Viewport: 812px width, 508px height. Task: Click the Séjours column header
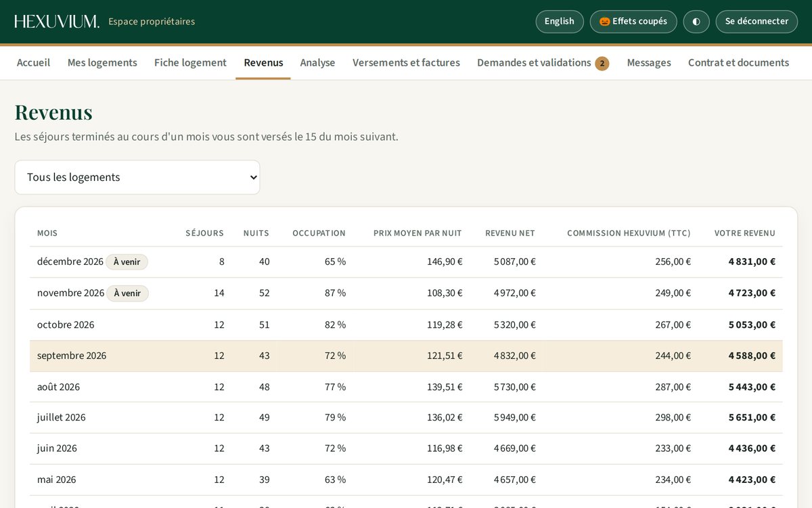tap(204, 233)
